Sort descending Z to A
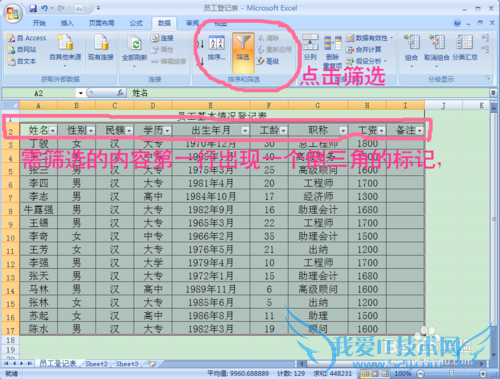The image size is (500, 379). coord(200,61)
